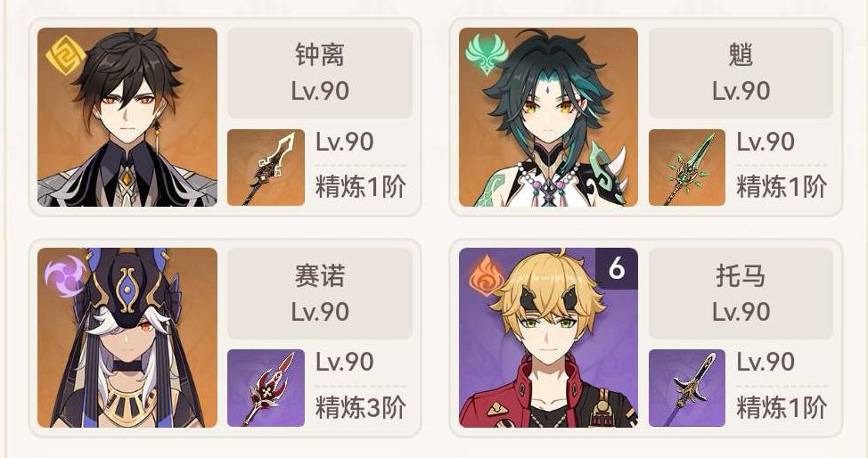Click the 魈 Lv.90 name label
868x458 pixels.
point(741,73)
